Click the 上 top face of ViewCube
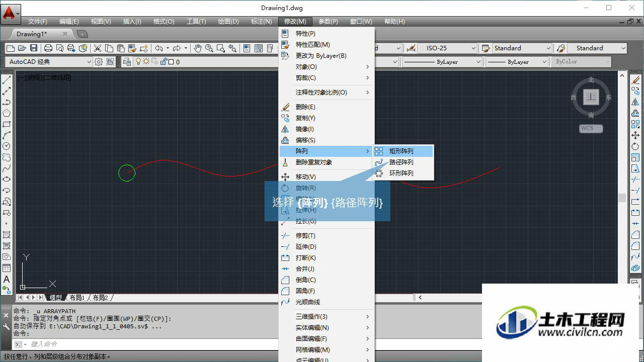This screenshot has height=362, width=644. coord(591,97)
